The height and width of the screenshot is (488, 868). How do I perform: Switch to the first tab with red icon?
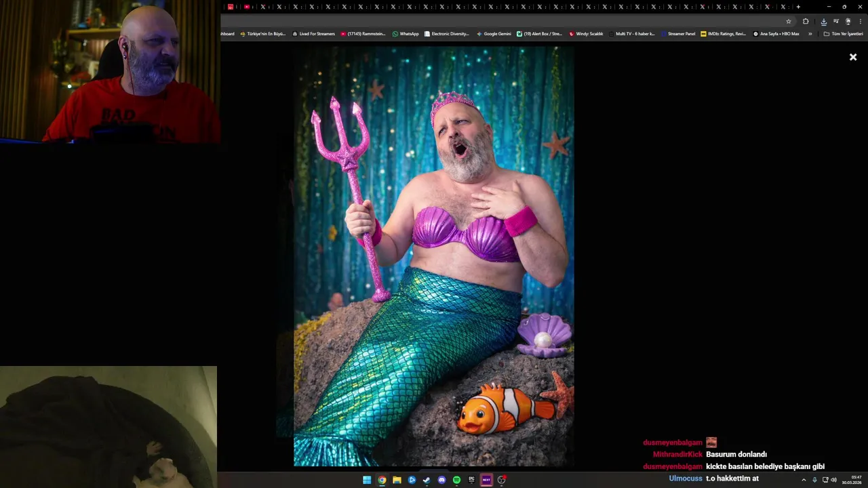tap(231, 7)
